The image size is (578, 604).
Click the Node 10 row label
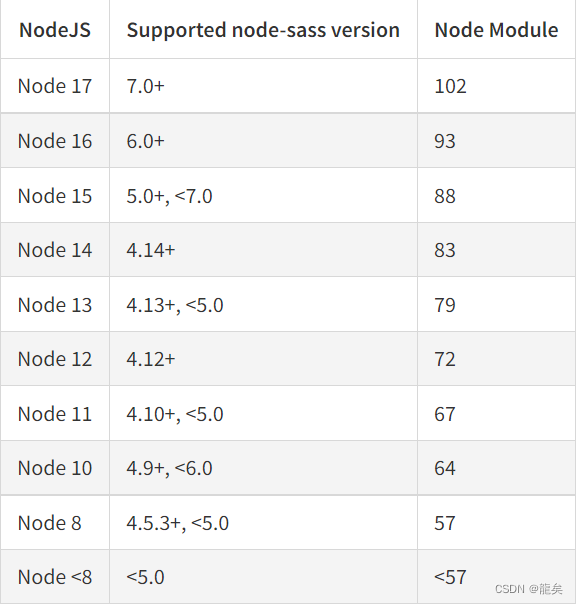(x=55, y=468)
